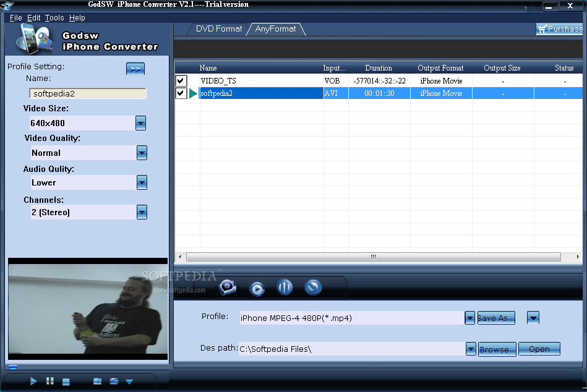Open the Help menu
587x392 pixels.
pyautogui.click(x=77, y=17)
